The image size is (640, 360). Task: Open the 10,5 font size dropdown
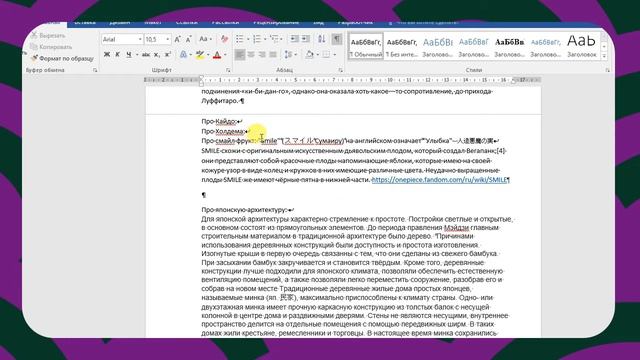tap(167, 39)
